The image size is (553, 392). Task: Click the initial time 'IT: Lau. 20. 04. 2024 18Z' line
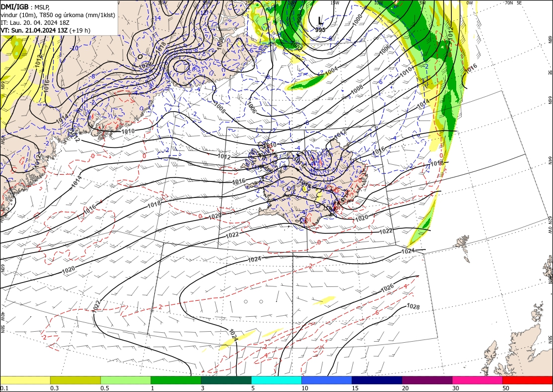35,22
